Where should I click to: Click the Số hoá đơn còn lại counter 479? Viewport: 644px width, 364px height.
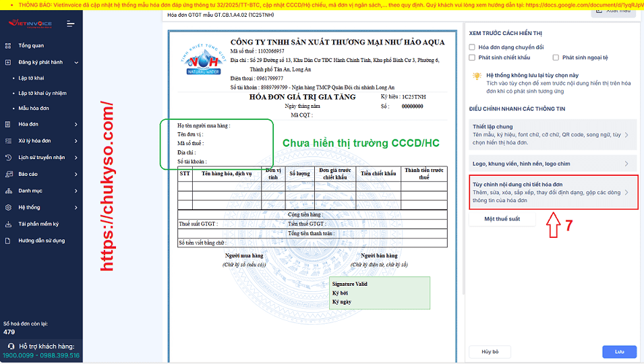click(x=9, y=332)
